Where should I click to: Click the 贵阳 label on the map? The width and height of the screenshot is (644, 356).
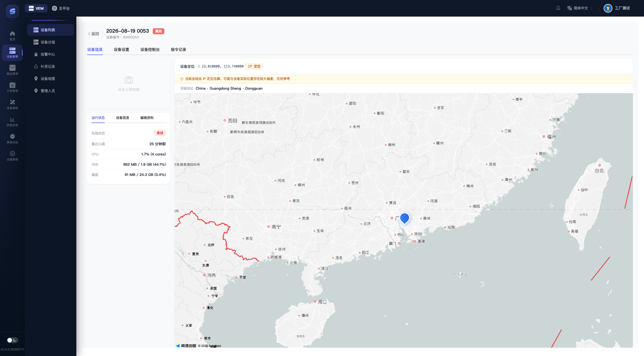tap(232, 121)
